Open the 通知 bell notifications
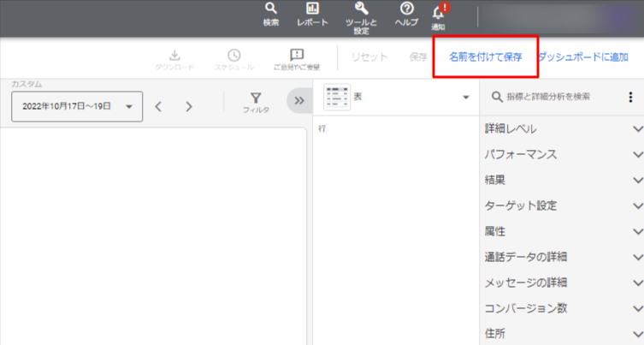Viewport: 644px width, 345px height. (x=439, y=12)
